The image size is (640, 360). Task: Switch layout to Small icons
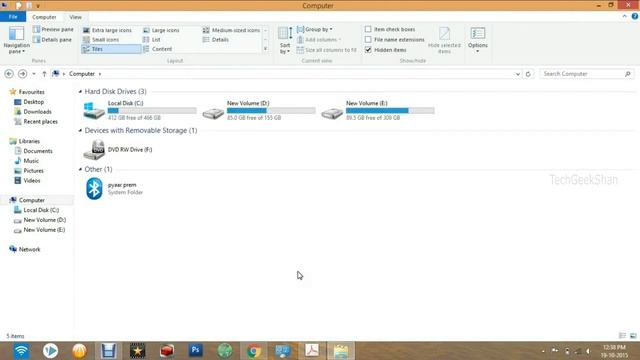click(x=101, y=40)
